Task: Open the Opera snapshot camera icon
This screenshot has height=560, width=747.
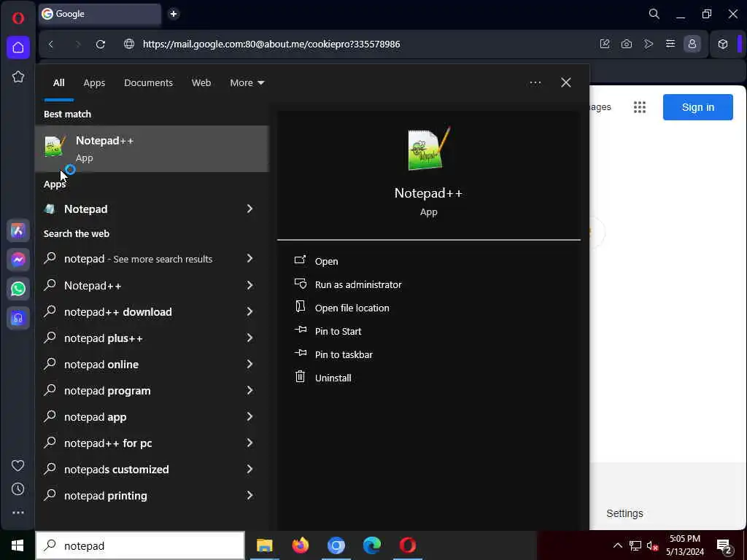Action: point(627,44)
